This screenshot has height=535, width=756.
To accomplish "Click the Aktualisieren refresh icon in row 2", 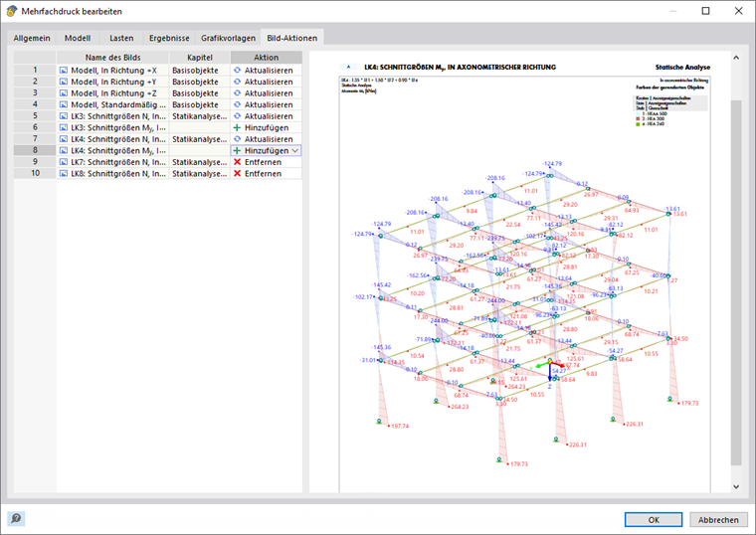I will [x=237, y=82].
